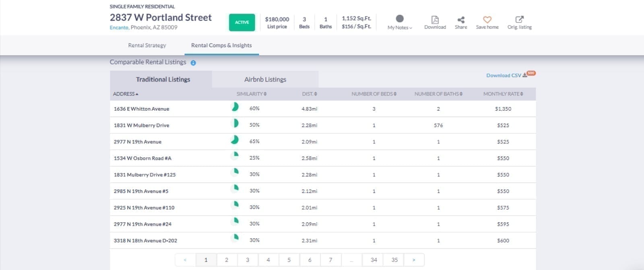The image size is (644, 270).
Task: Click the Download PDF icon
Action: (x=435, y=20)
